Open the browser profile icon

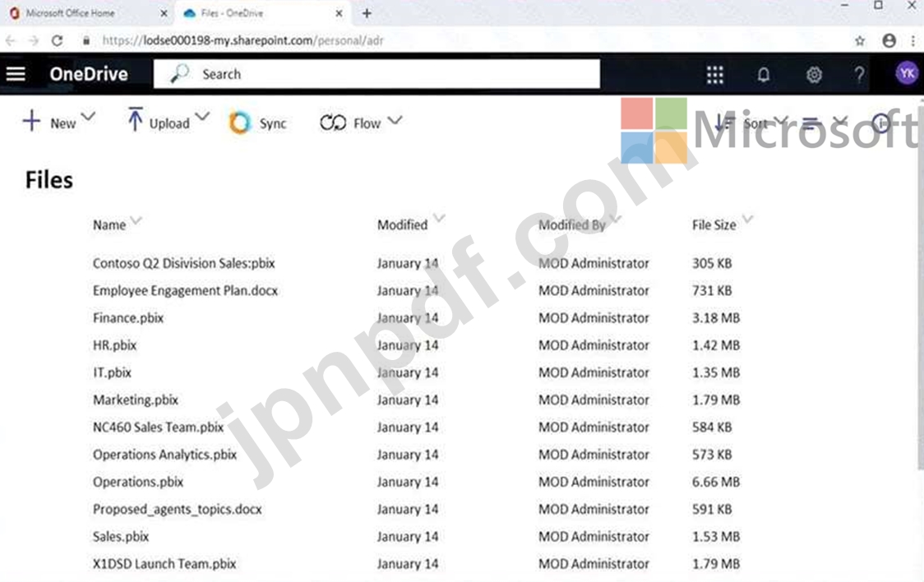click(889, 40)
